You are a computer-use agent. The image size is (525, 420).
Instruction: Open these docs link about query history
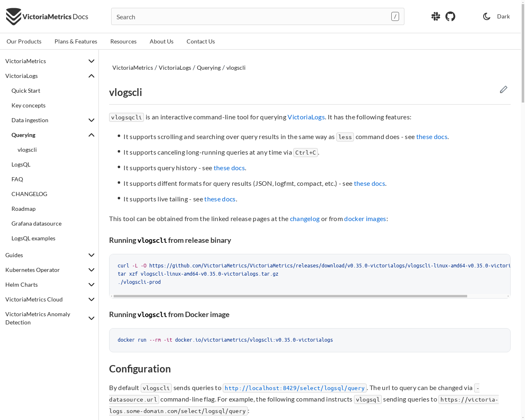pyautogui.click(x=229, y=168)
